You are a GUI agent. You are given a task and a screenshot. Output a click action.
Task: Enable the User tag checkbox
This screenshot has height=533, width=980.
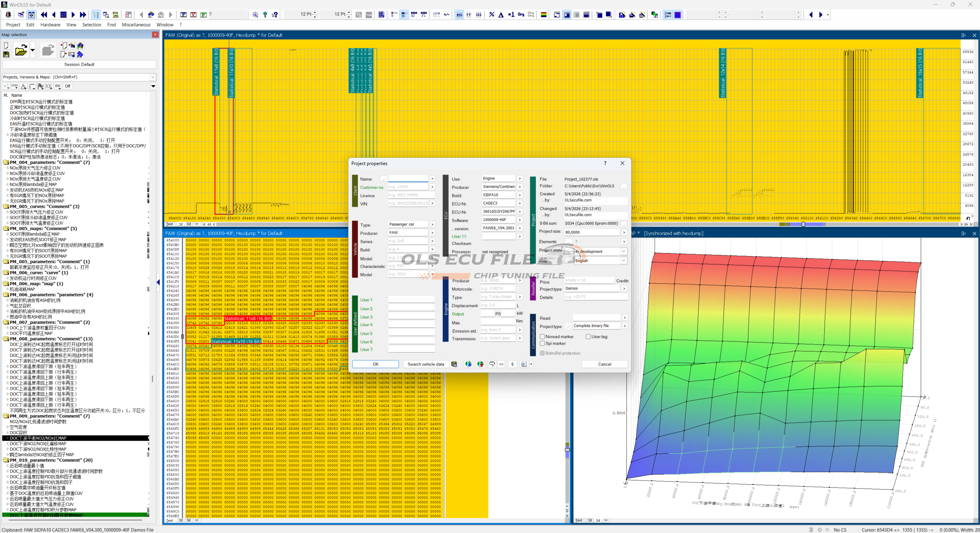pyautogui.click(x=588, y=337)
